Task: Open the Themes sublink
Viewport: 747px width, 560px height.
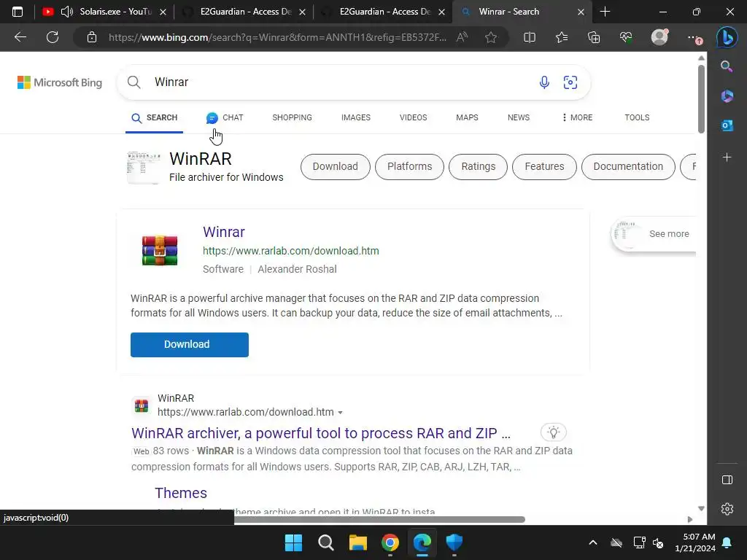Action: (181, 493)
